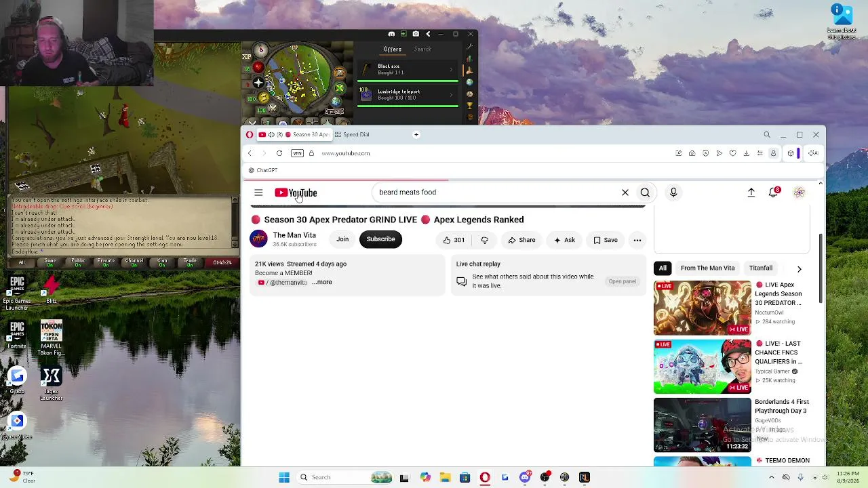Start voice search with the microphone
The width and height of the screenshot is (868, 488).
673,192
